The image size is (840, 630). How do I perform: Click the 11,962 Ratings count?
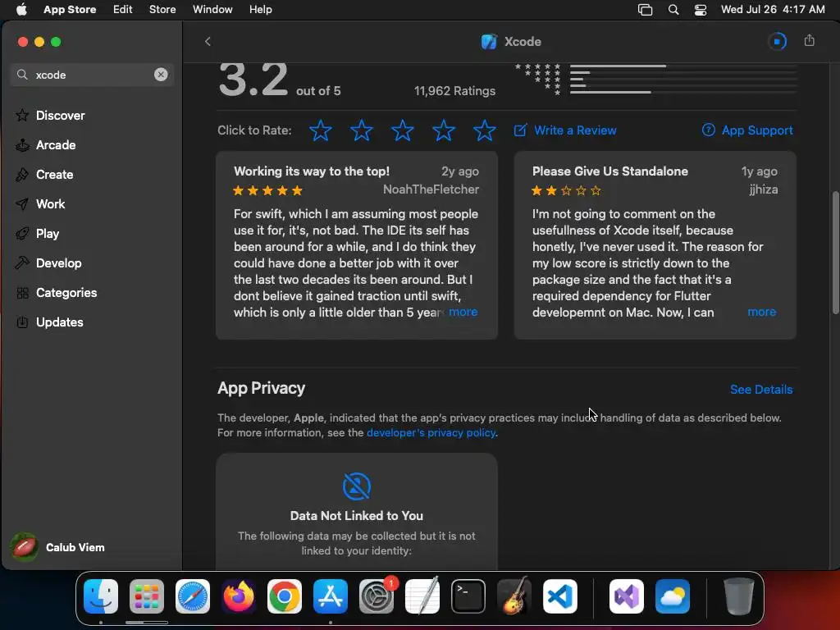coord(454,91)
